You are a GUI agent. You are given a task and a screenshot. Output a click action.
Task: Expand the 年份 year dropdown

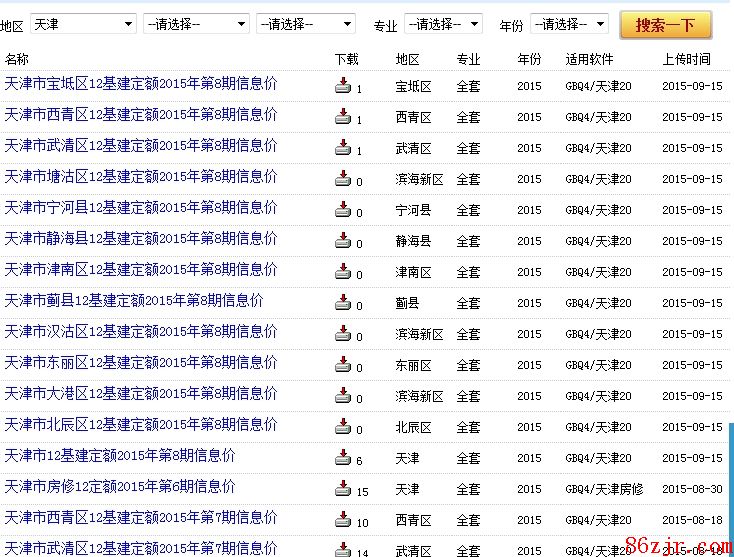coord(569,23)
